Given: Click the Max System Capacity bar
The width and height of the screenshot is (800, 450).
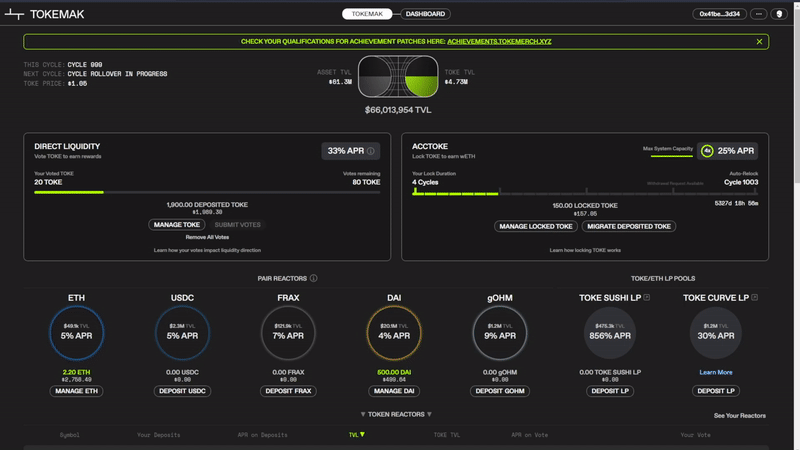Looking at the screenshot, I should click(671, 156).
